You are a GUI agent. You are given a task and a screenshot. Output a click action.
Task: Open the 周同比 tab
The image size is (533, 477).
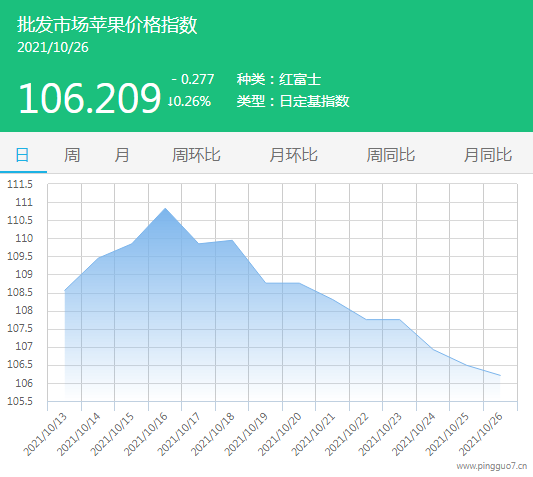point(391,155)
